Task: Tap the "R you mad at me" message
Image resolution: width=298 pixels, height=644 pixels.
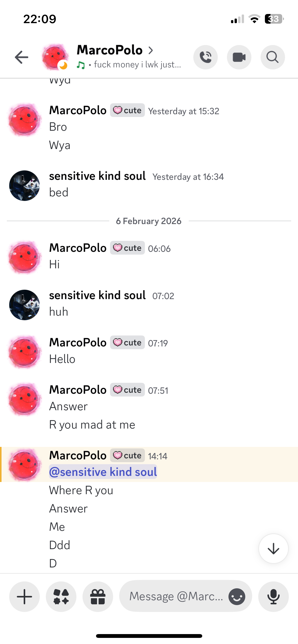Action: (92, 425)
